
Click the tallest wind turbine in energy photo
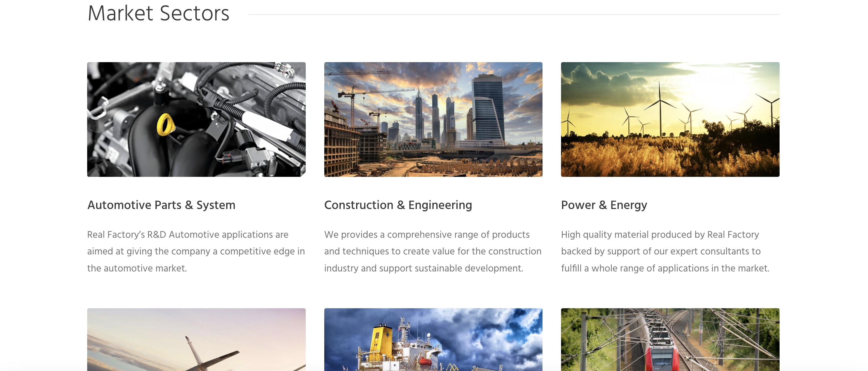coord(660,108)
